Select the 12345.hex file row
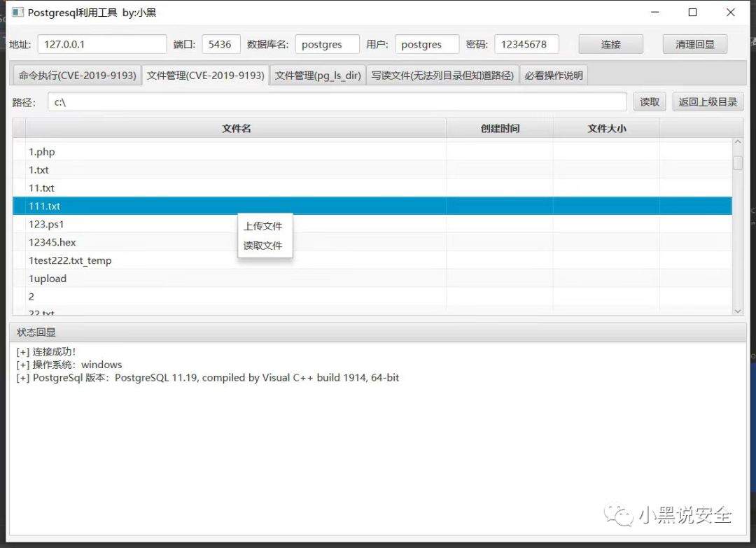Image resolution: width=756 pixels, height=548 pixels. coord(372,242)
